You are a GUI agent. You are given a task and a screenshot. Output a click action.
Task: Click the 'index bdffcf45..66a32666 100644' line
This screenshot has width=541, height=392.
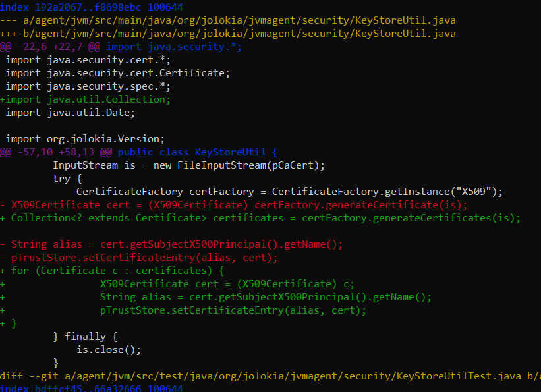click(92, 388)
